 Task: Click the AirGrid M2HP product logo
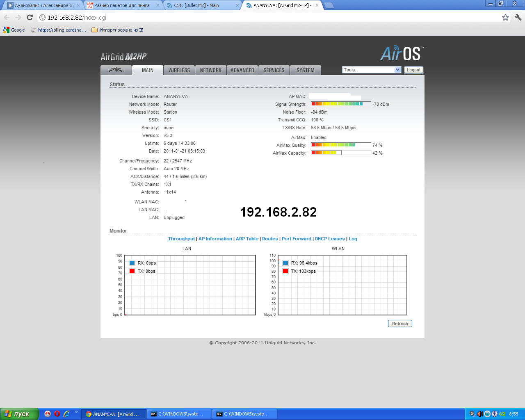coord(123,57)
